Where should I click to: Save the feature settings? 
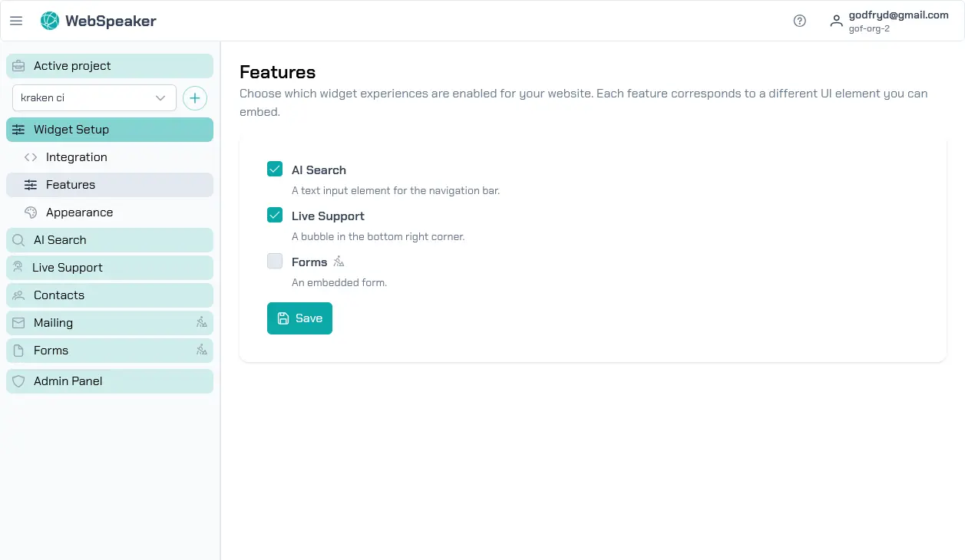click(299, 318)
